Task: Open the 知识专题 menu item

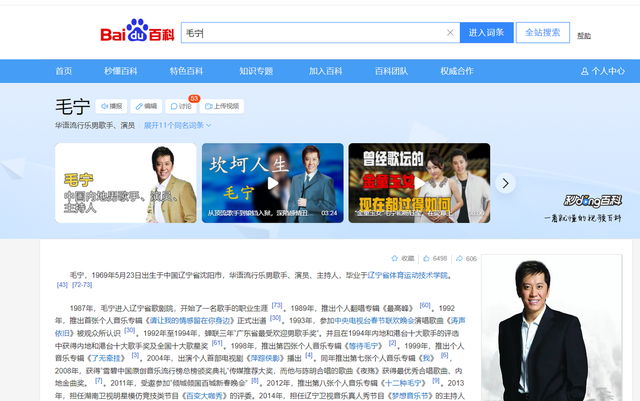Action: (x=256, y=71)
